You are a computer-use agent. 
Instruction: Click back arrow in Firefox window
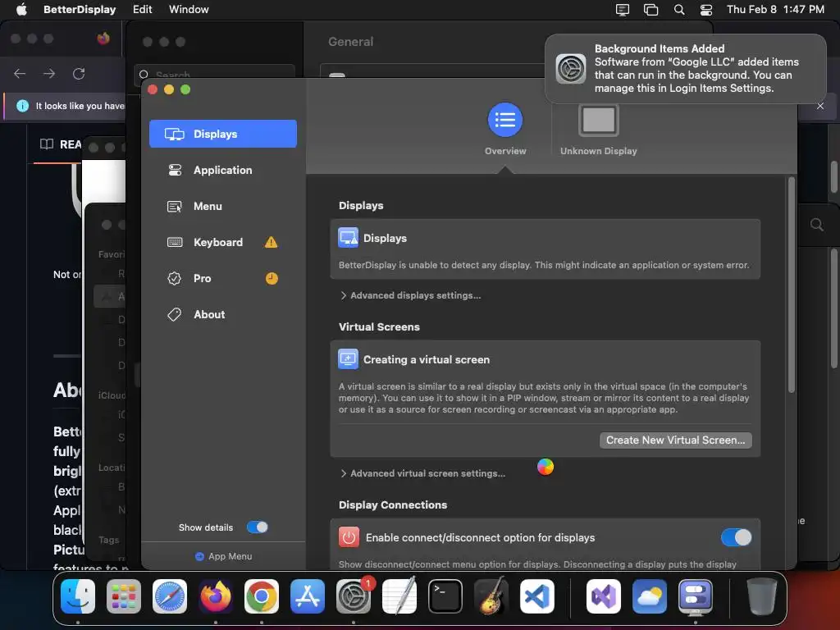(x=20, y=74)
